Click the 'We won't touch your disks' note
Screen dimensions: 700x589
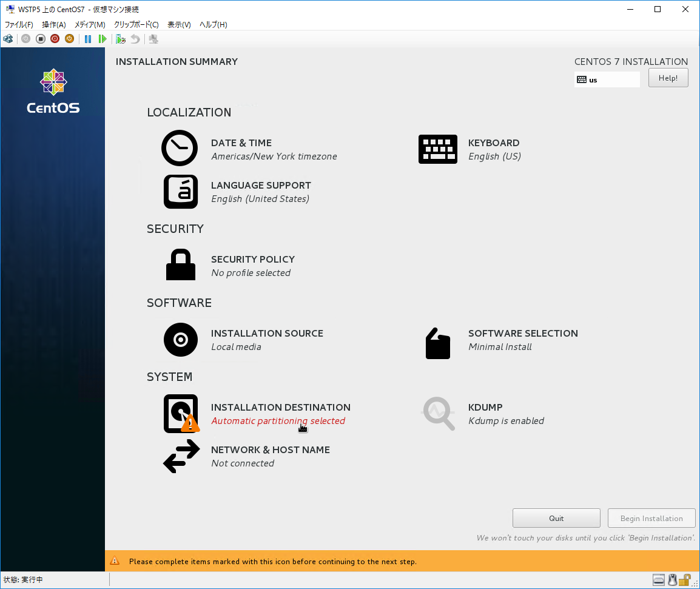(586, 537)
